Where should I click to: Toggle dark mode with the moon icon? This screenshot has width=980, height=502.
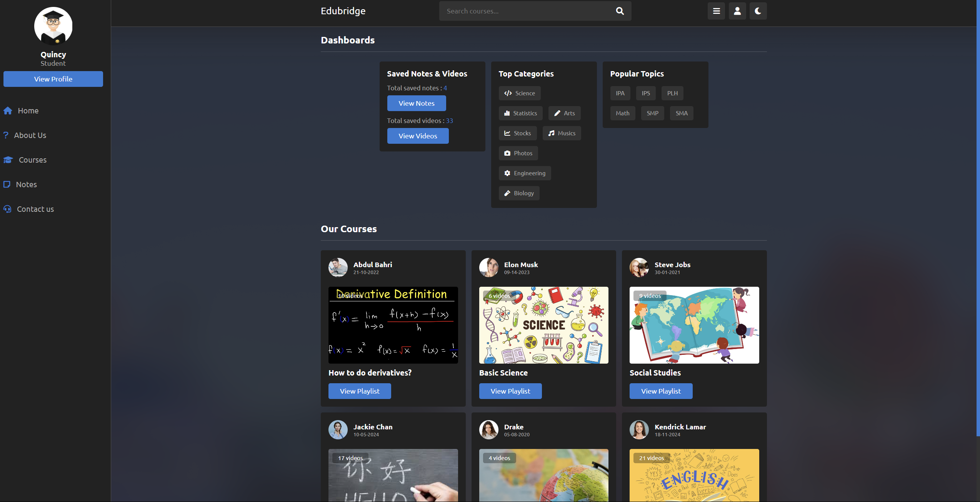758,11
